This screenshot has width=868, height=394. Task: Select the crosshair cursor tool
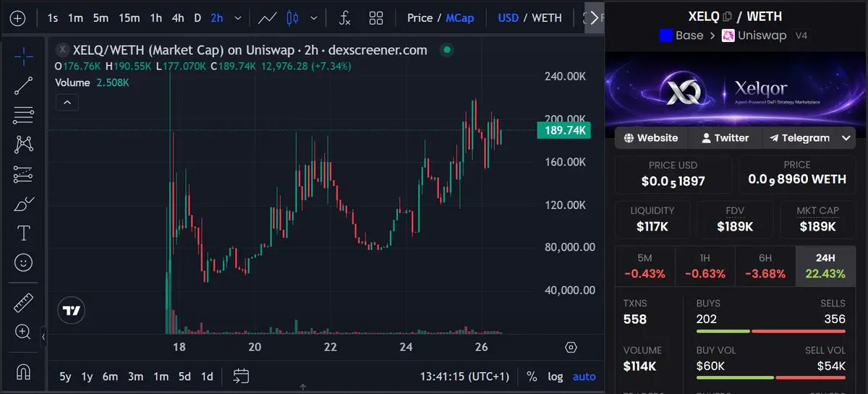[x=23, y=56]
